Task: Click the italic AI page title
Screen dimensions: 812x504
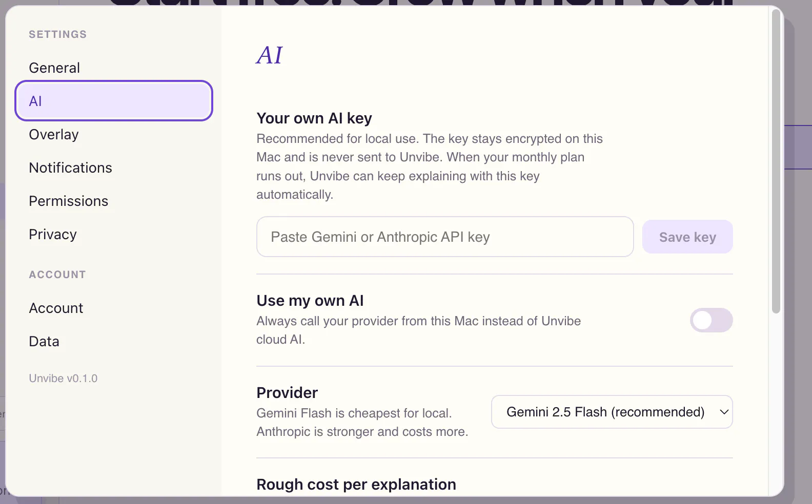Action: pyautogui.click(x=269, y=55)
